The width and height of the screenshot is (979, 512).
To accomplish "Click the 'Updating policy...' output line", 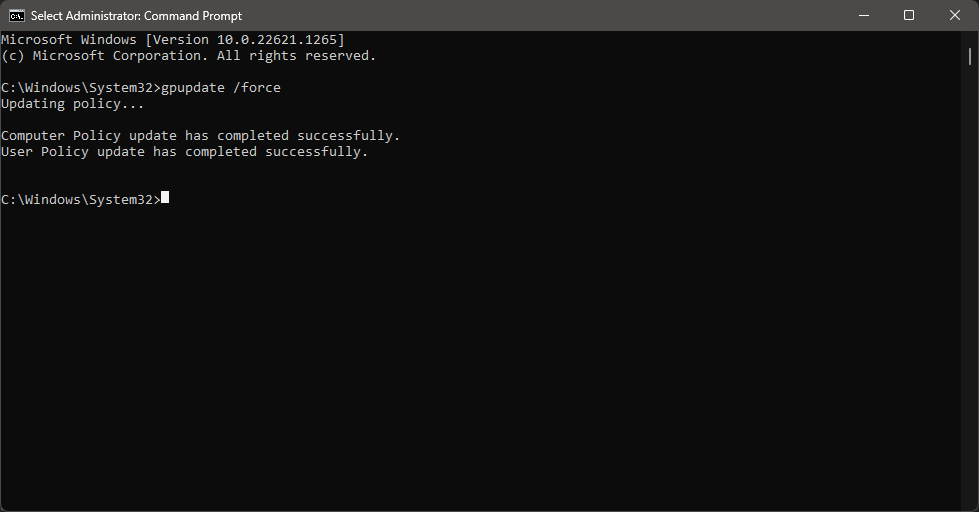I will (x=72, y=104).
